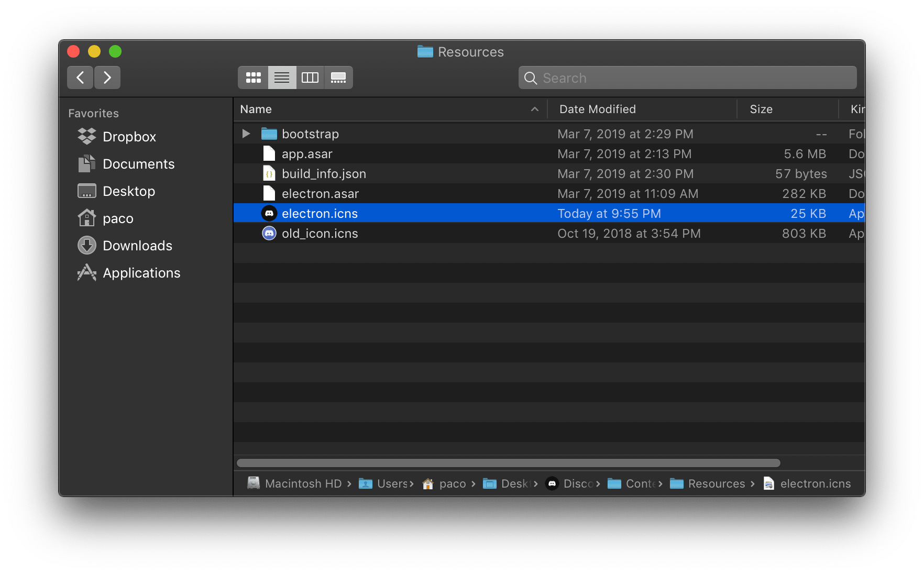Click Mar 7, 2019 at 11:09 AM cell

click(628, 193)
